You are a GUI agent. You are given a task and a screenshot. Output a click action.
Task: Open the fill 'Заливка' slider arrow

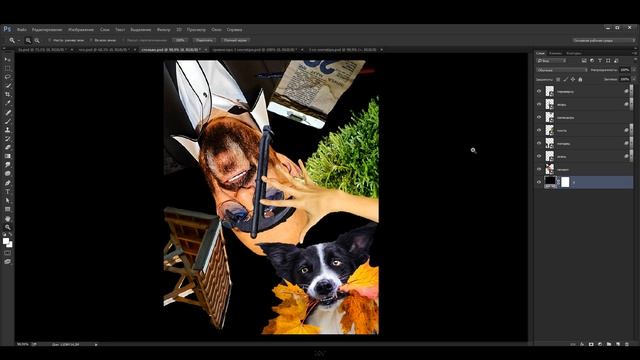coord(633,79)
